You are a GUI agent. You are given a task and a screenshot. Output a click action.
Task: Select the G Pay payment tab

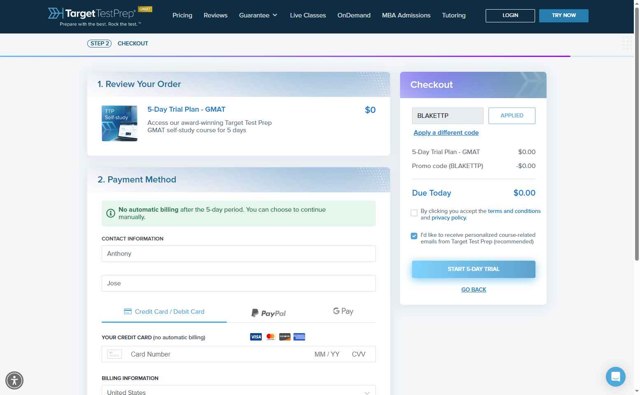(x=343, y=311)
